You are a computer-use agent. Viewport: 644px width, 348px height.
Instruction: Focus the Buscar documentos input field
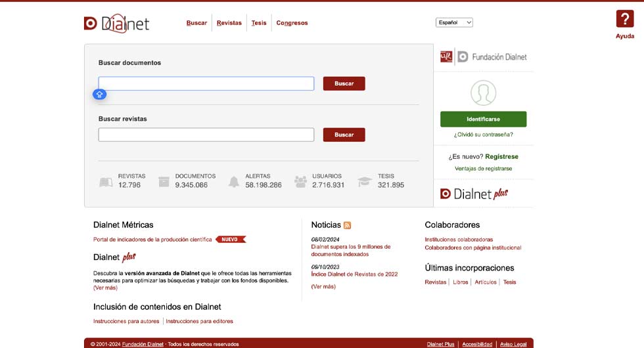coord(206,83)
